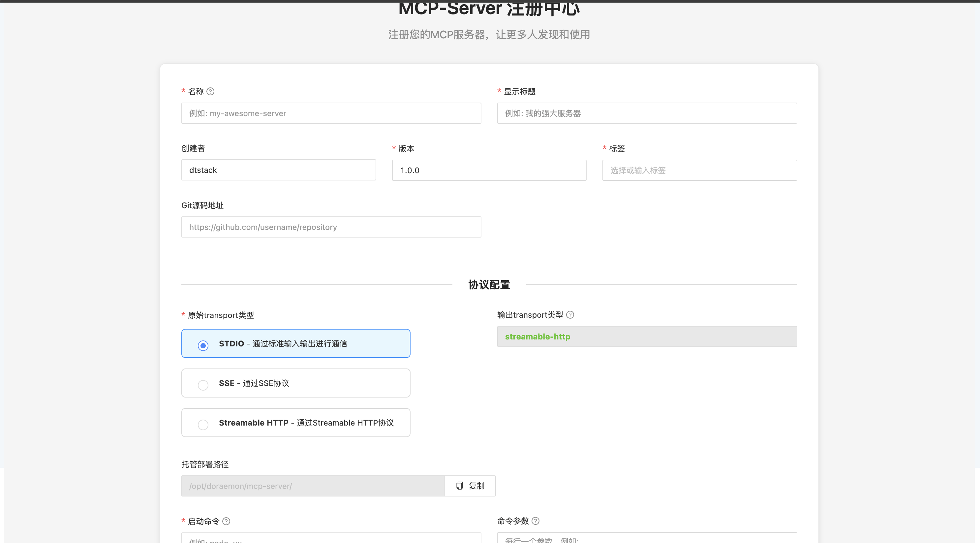Click the copy icon in 复制 button
The width and height of the screenshot is (980, 543).
click(x=460, y=486)
